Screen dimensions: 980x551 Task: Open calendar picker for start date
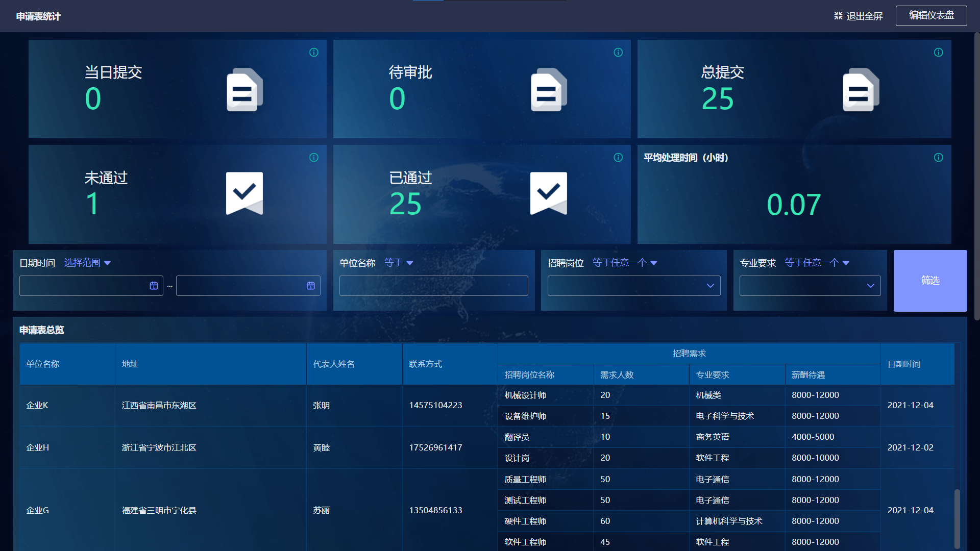pyautogui.click(x=154, y=286)
